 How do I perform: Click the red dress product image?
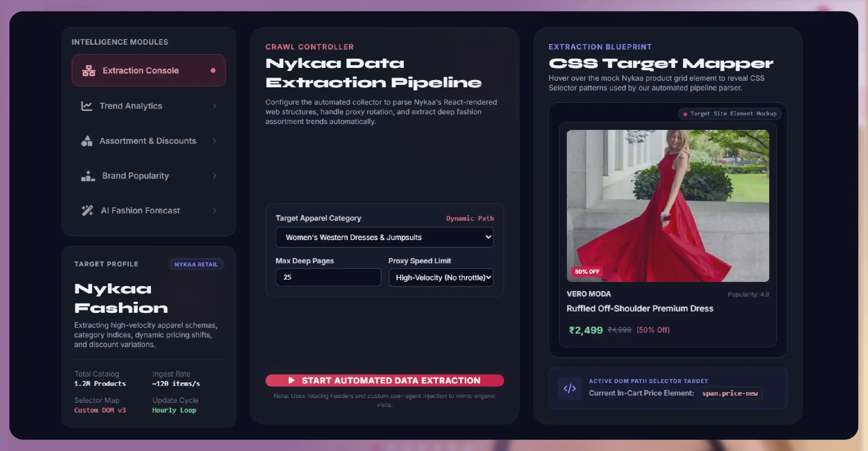pos(668,206)
